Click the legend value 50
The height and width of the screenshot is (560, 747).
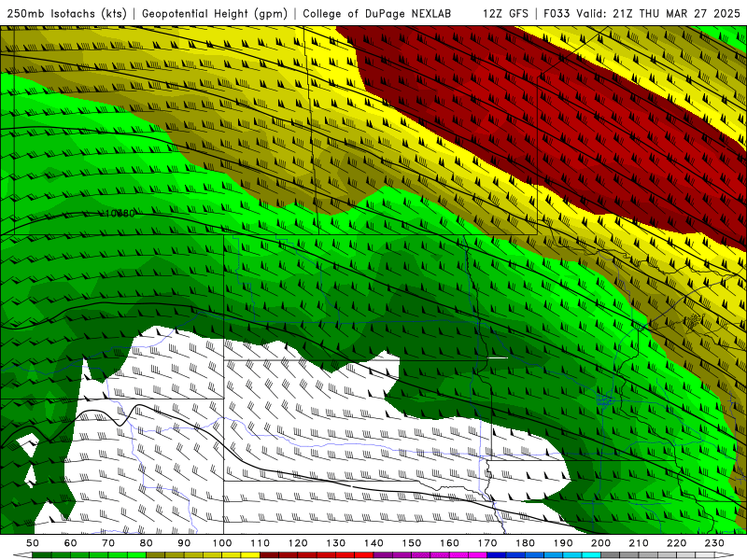[x=33, y=543]
